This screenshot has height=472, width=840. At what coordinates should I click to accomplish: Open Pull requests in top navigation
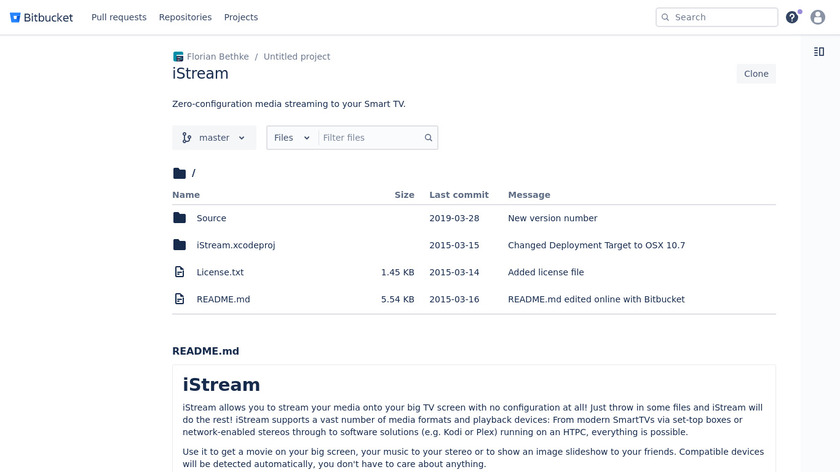(x=119, y=17)
